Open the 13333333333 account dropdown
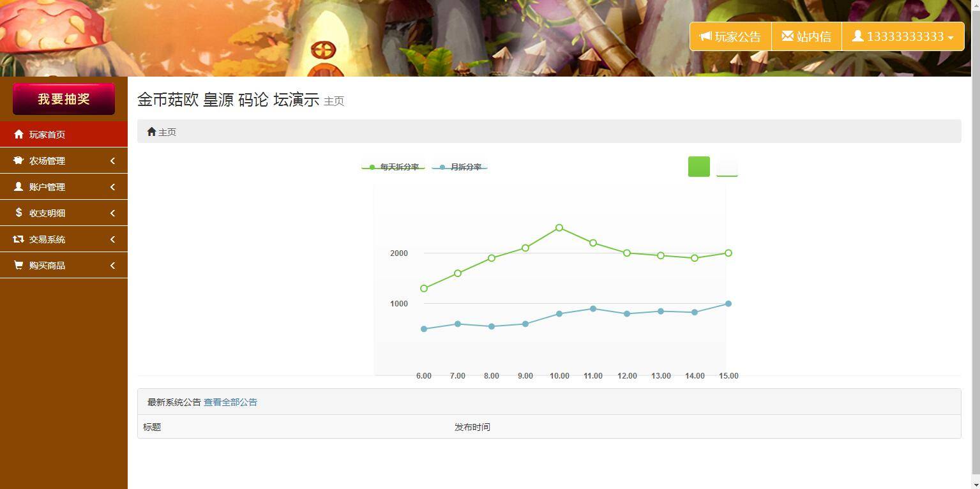Viewport: 980px width, 489px height. pos(902,36)
